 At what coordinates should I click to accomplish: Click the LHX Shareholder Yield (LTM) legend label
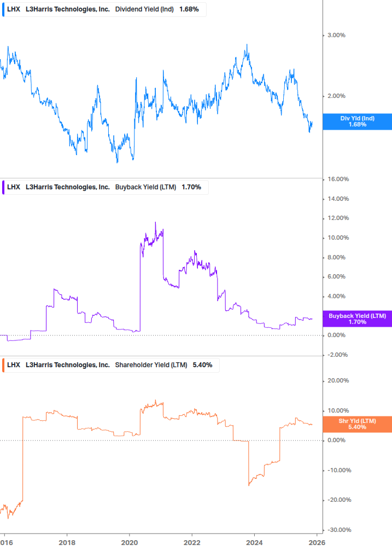(x=110, y=365)
